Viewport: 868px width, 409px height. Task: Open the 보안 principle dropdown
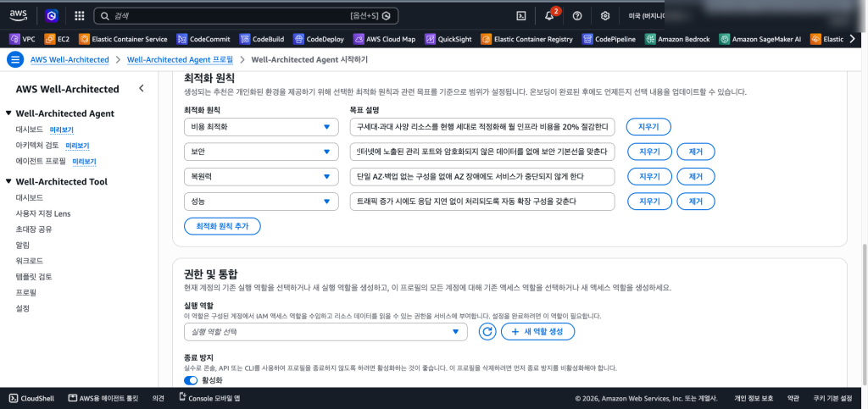click(x=261, y=151)
